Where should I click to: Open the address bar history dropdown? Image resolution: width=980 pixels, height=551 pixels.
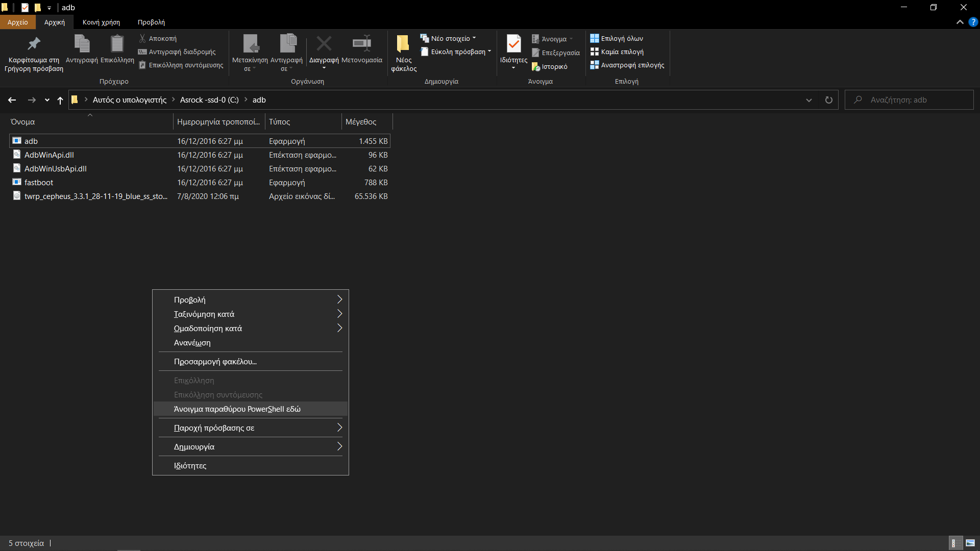[808, 100]
